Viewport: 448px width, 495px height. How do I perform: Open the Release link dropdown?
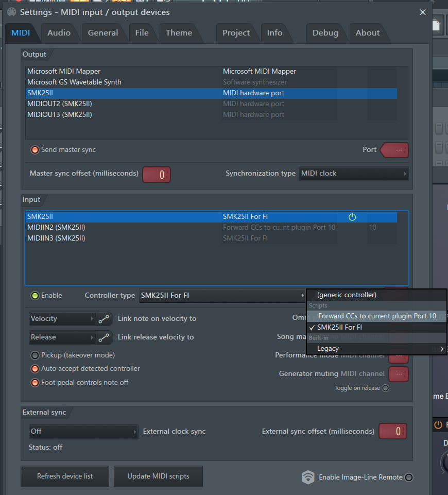[62, 337]
